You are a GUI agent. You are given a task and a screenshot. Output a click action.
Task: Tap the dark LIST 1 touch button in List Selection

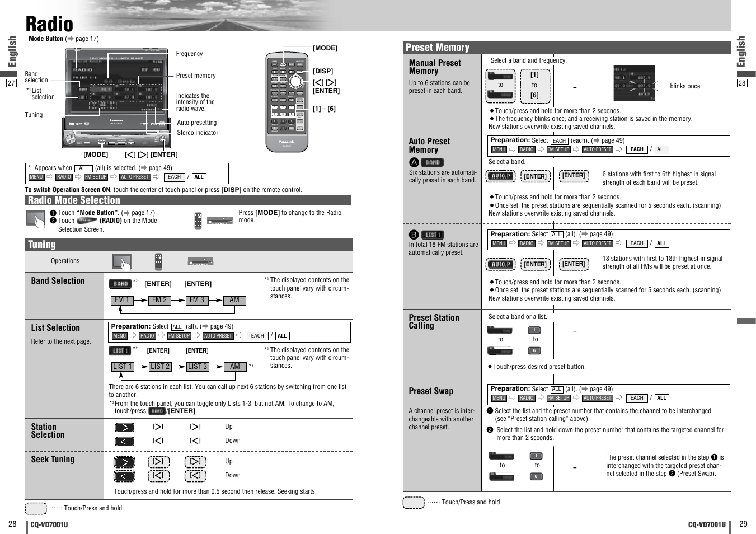119,351
